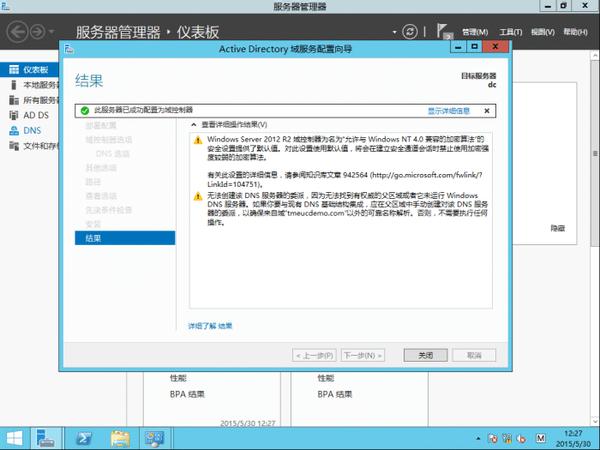600x450 pixels.
Task: Click the DNS delegation warning icon
Action: pos(198,197)
